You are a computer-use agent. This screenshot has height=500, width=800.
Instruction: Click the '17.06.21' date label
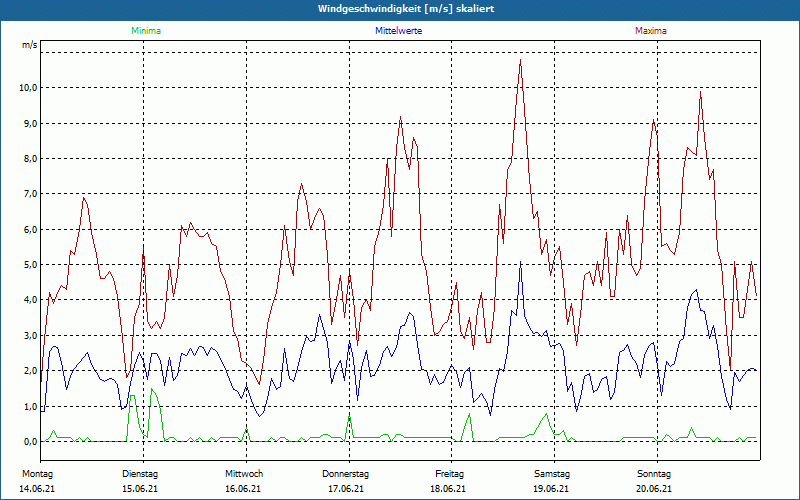[x=346, y=489]
